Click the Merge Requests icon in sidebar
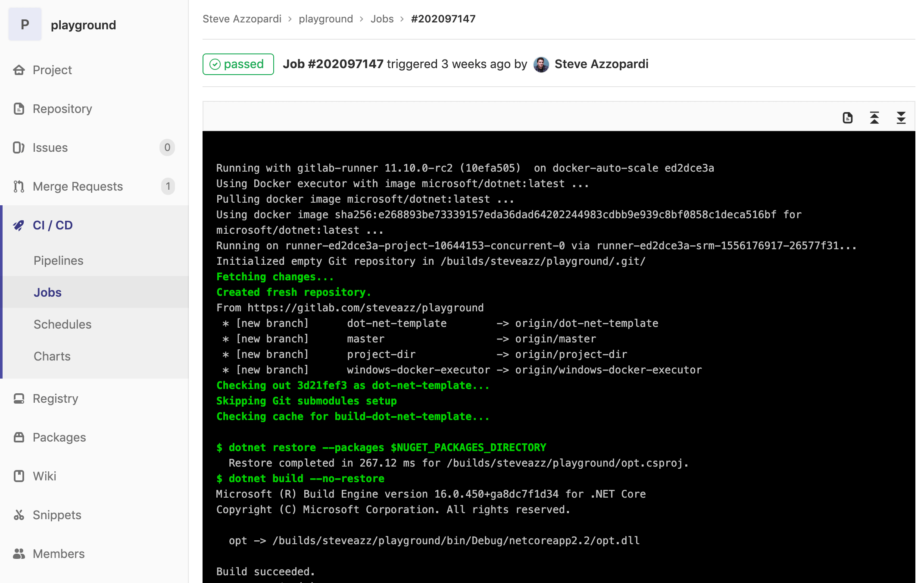This screenshot has height=583, width=924. coord(19,186)
